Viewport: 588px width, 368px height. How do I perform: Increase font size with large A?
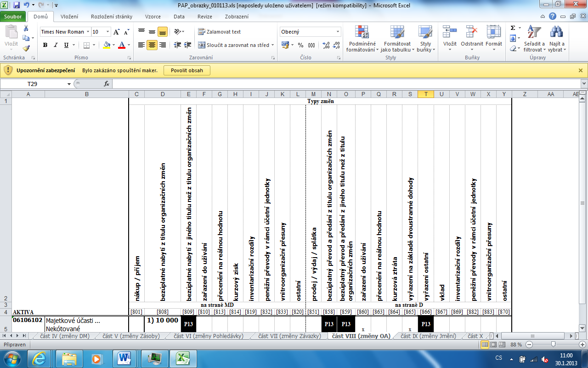[x=117, y=32]
